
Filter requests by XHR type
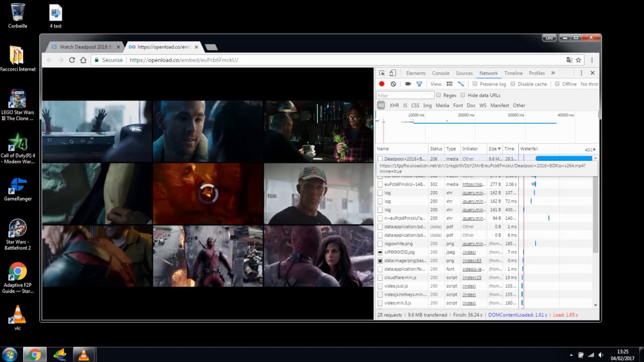point(394,106)
